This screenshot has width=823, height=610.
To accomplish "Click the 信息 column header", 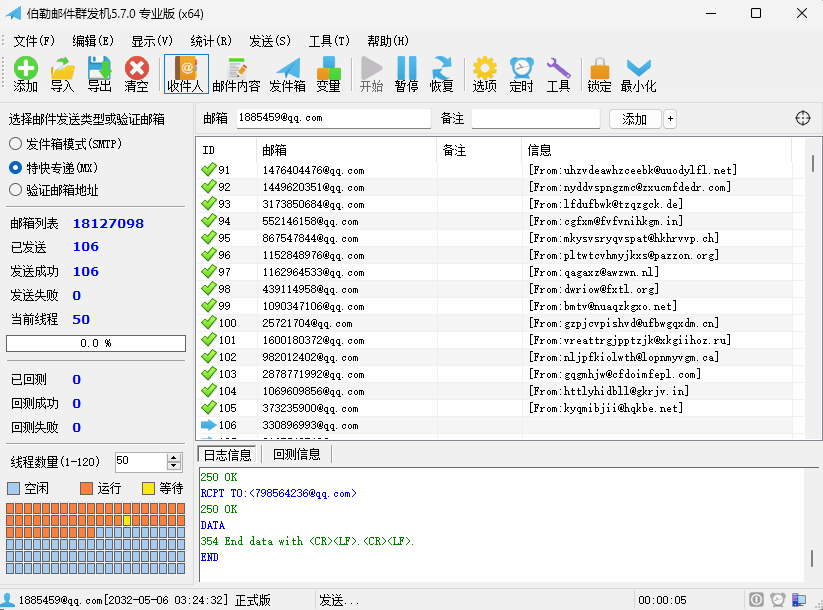I will tap(657, 150).
